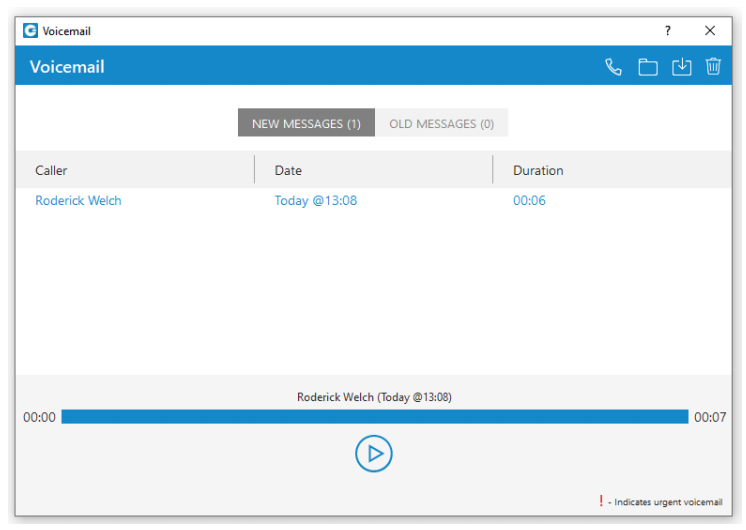
Task: Click the 00:00 elapsed time label
Action: pos(39,417)
